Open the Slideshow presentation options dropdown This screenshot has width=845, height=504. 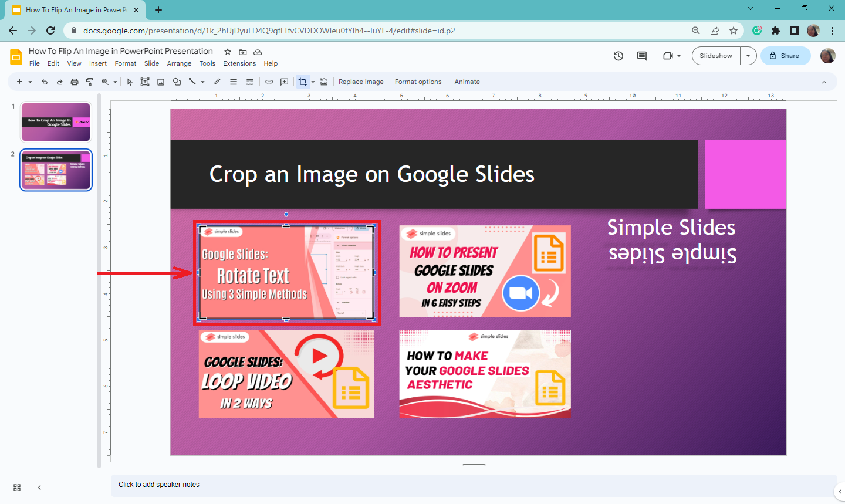coord(748,56)
